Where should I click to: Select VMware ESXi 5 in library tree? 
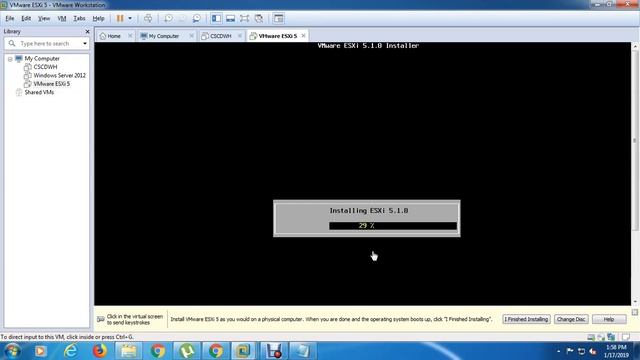point(51,84)
